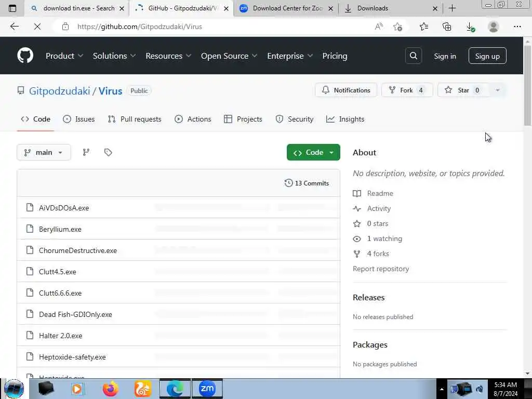The image size is (532, 399).
Task: Switch to the Pull requests tab
Action: pyautogui.click(x=135, y=119)
